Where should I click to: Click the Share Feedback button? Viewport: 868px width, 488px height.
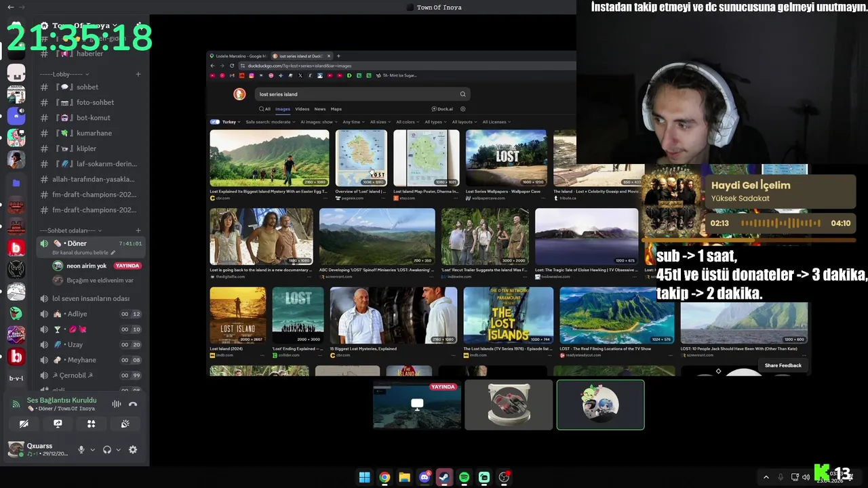pos(783,365)
